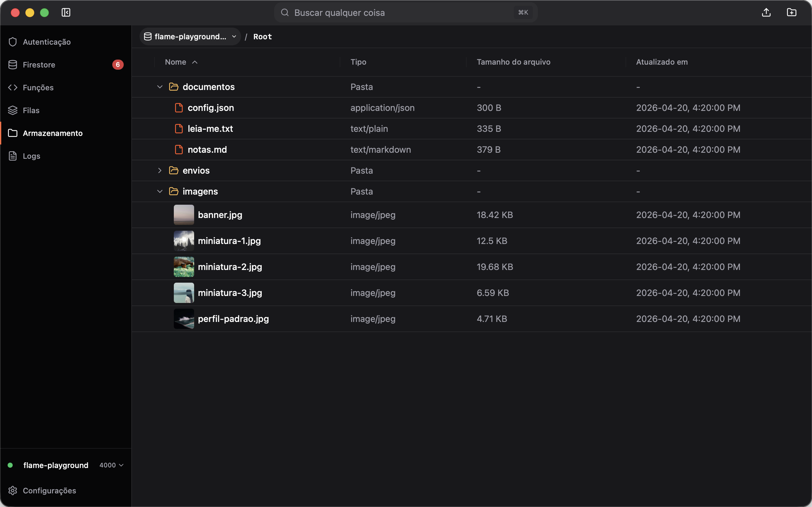The width and height of the screenshot is (812, 507).
Task: Open Funções code icon in sidebar
Action: point(13,87)
